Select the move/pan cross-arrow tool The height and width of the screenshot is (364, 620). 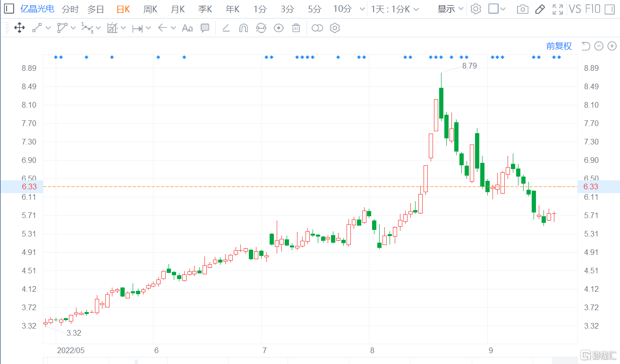coord(19,28)
